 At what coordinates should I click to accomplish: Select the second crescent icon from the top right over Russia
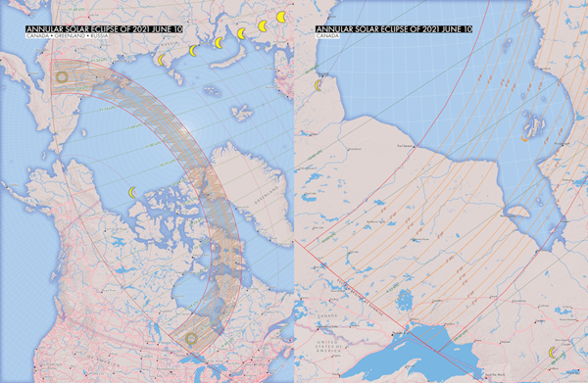pyautogui.click(x=263, y=25)
